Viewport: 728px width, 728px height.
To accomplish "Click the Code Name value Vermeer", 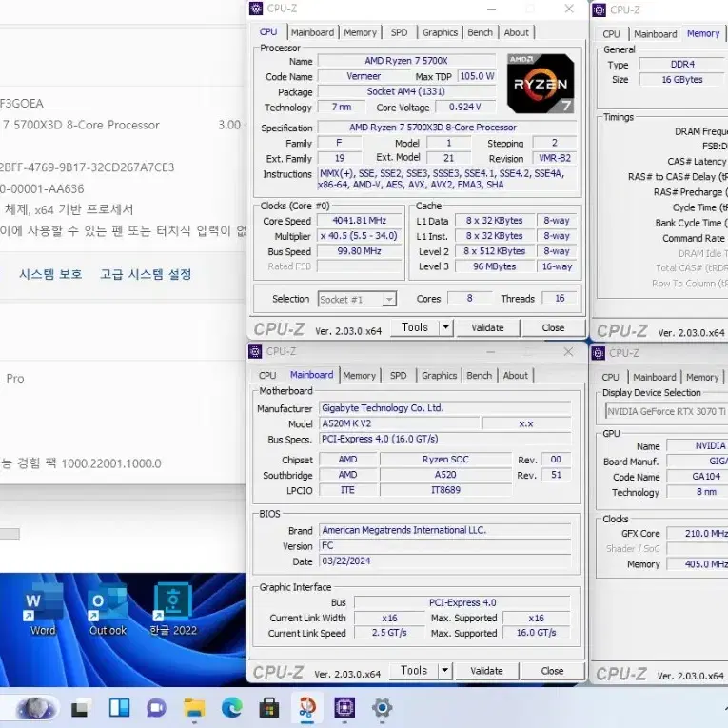I will (x=364, y=76).
